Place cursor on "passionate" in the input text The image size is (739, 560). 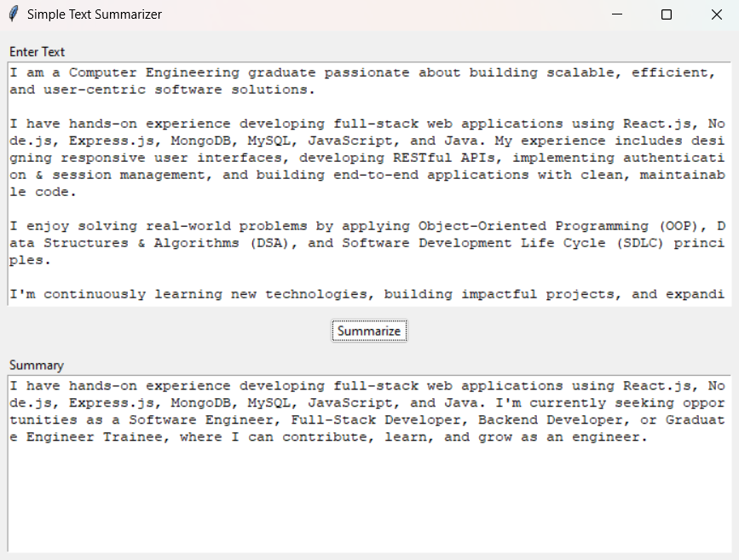367,73
